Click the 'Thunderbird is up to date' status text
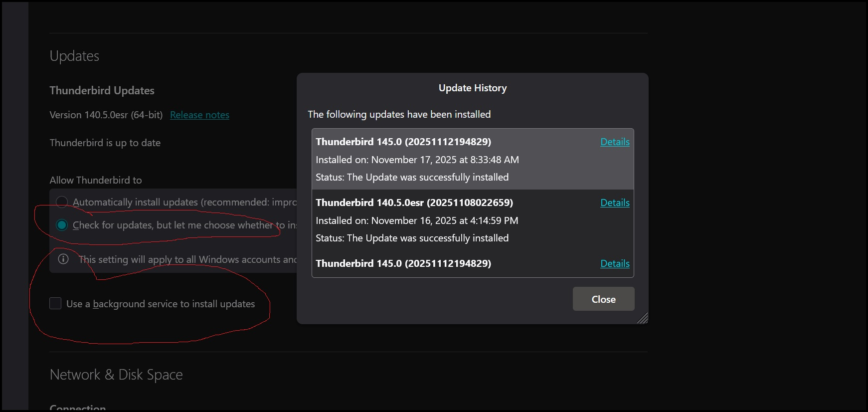 (105, 143)
